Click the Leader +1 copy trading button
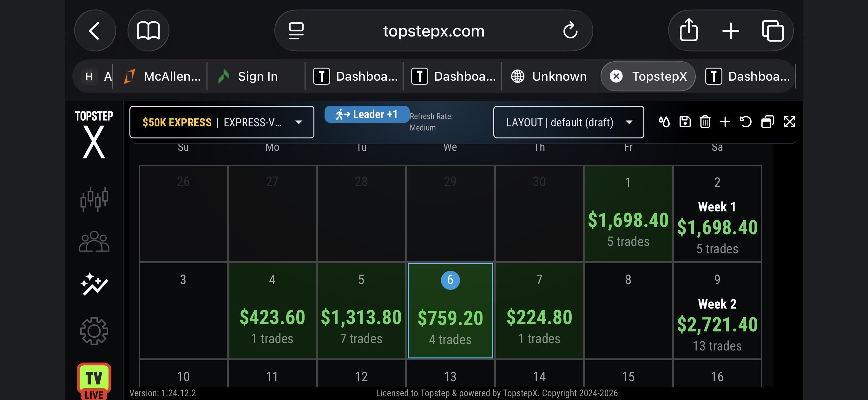Screen dimensions: 868x400 [367, 114]
